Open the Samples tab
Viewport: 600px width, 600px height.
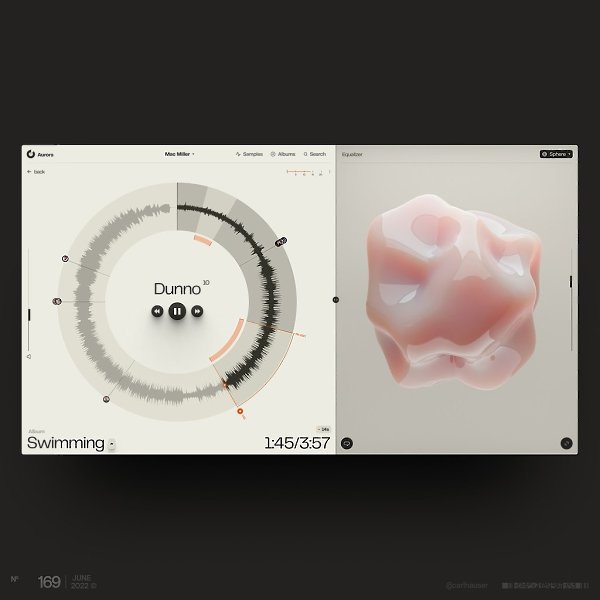pos(249,154)
